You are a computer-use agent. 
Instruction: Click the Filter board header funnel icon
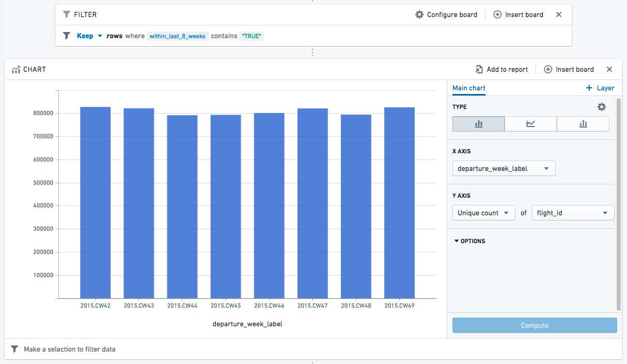66,14
